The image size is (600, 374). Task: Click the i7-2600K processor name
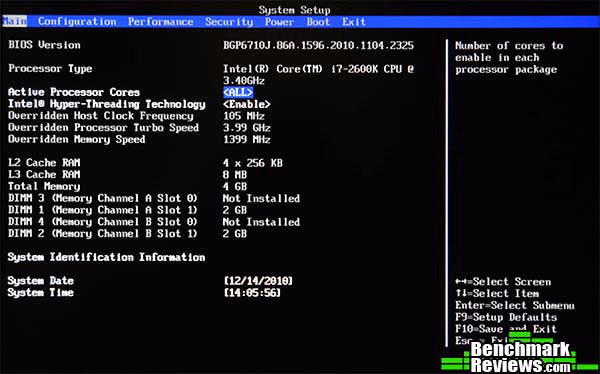[x=318, y=75]
